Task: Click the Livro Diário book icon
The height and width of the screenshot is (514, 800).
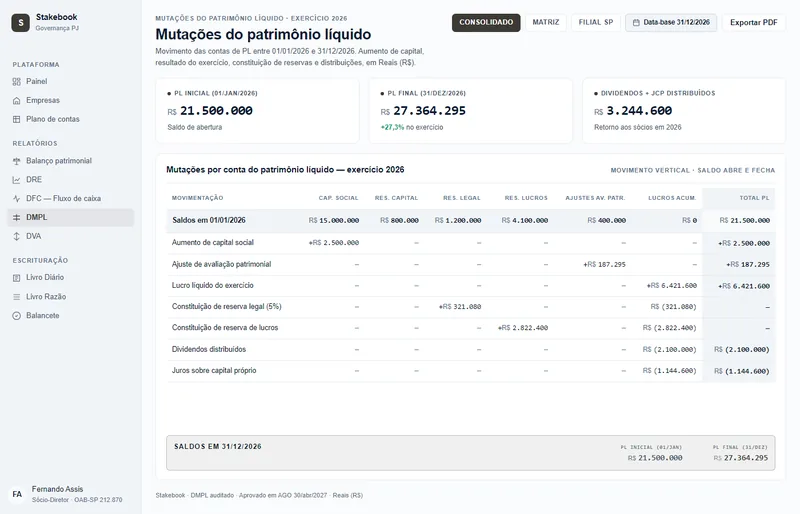Action: tap(17, 278)
